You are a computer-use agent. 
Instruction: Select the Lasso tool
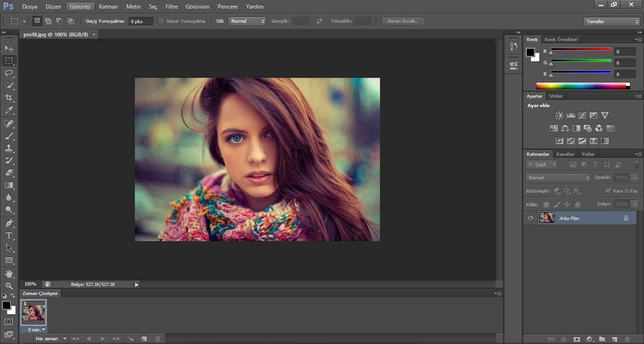[x=9, y=73]
